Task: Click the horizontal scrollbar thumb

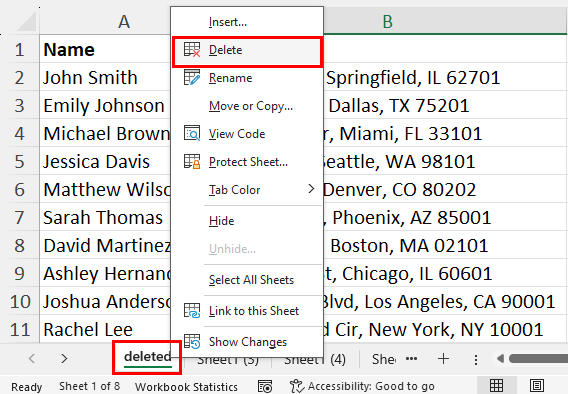Action: pos(538,359)
